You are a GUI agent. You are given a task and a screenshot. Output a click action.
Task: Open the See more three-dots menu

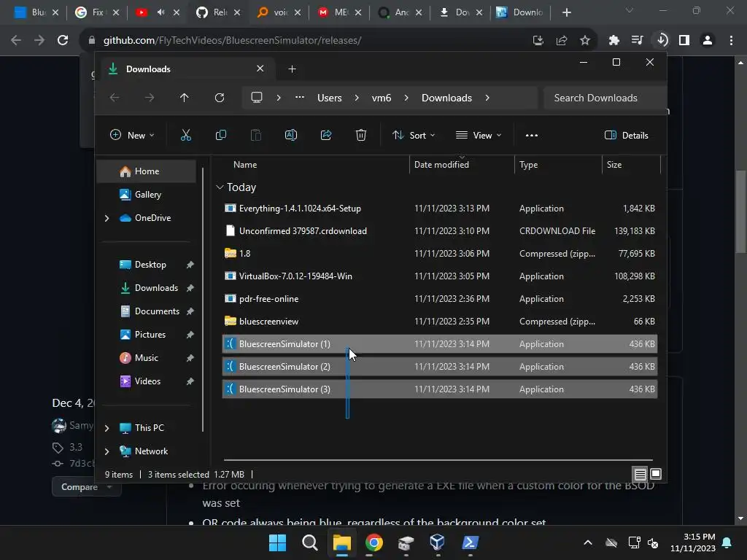click(x=532, y=135)
